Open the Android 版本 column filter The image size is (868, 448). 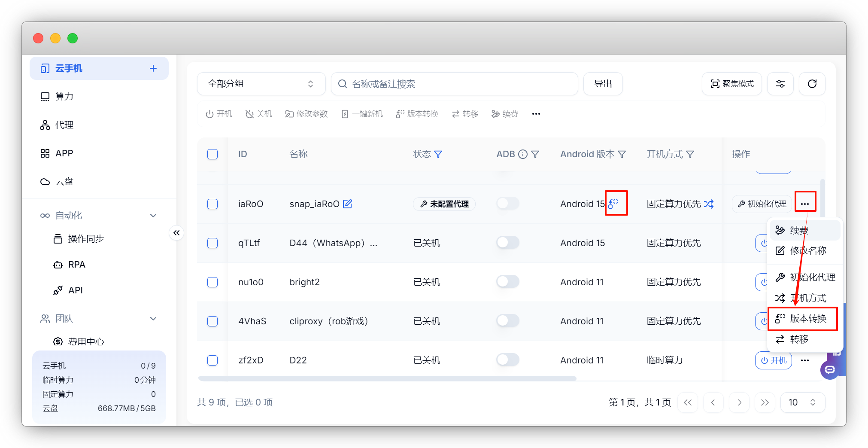pyautogui.click(x=622, y=154)
